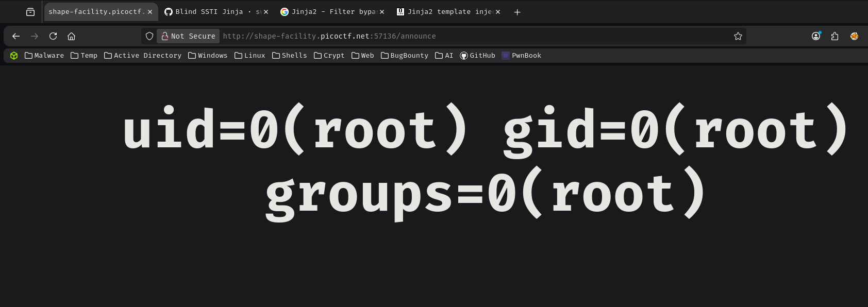This screenshot has width=868, height=307.
Task: Open the tab overview icon at top left
Action: pos(30,12)
